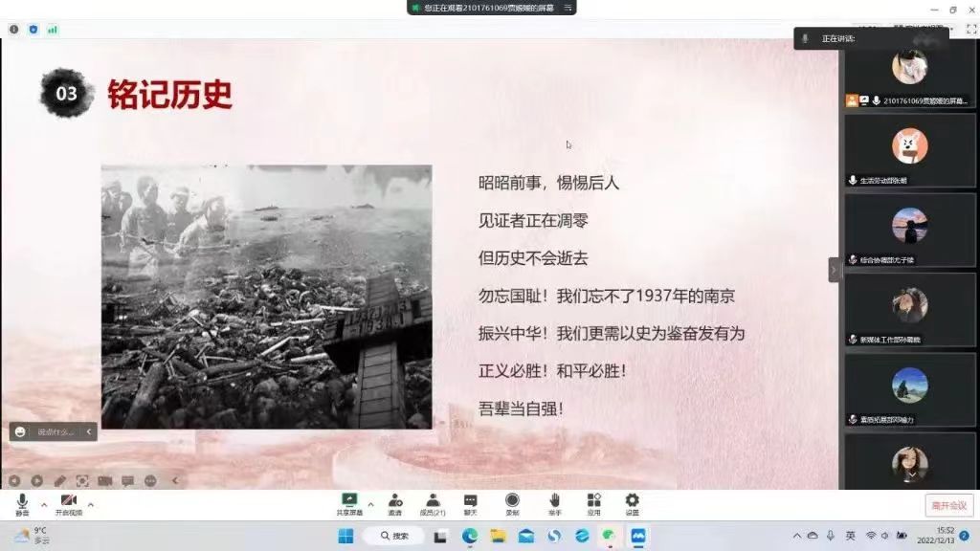The image size is (980, 551).
Task: Open meeting 设置 settings
Action: click(x=632, y=503)
